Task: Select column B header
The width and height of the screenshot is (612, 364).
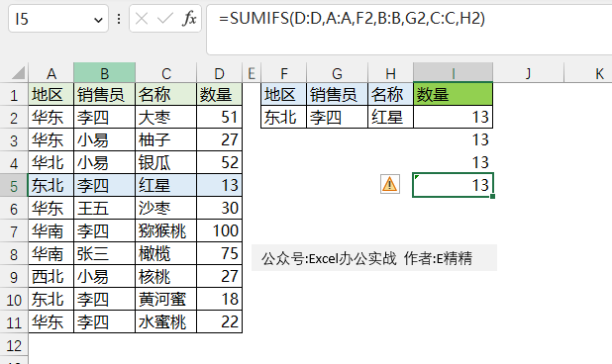Action: pos(105,73)
